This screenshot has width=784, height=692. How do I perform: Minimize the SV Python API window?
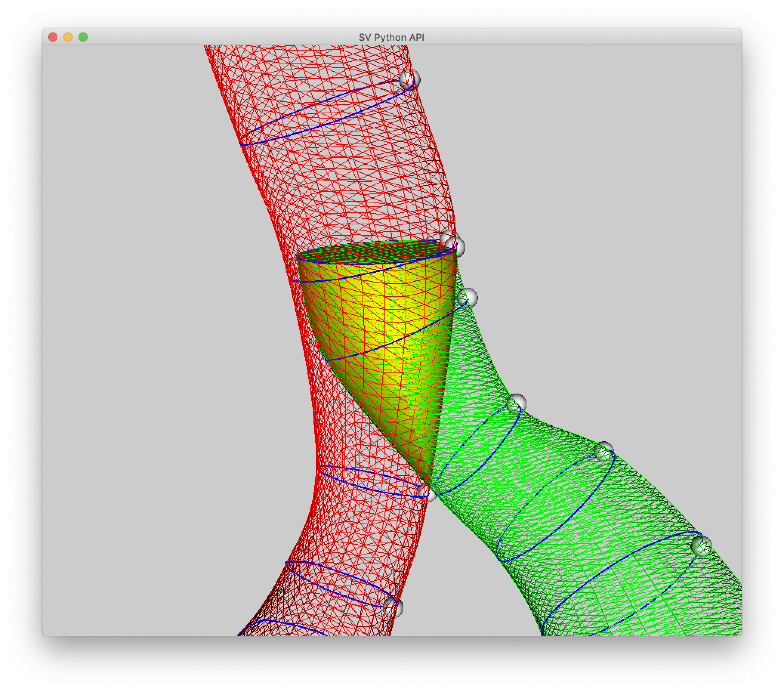(x=68, y=37)
